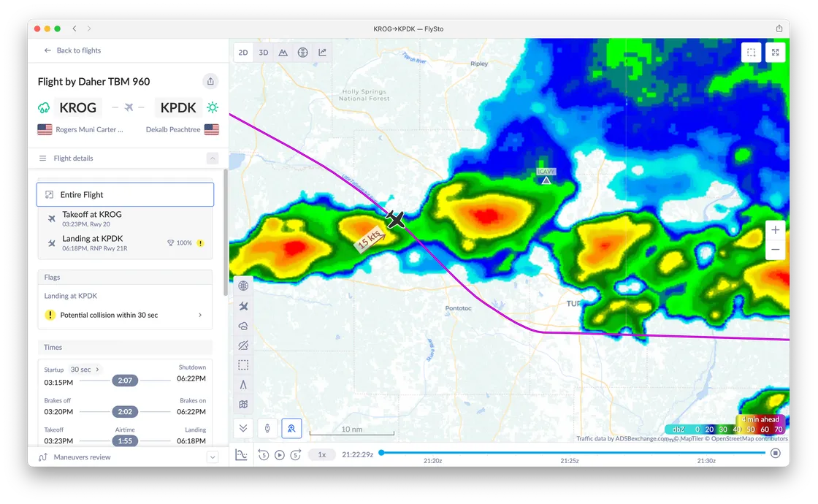The height and width of the screenshot is (504, 818).
Task: Open the attitude instrument view
Action: point(302,52)
